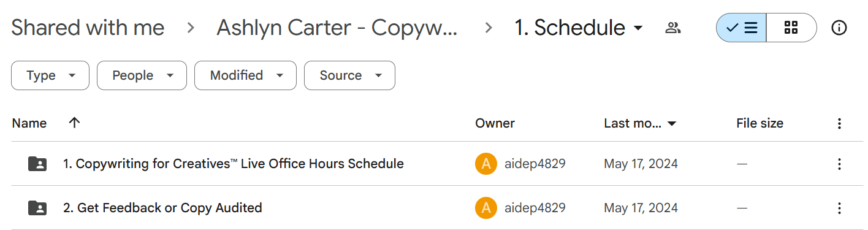
Task: Open the People filter dropdown
Action: pyautogui.click(x=142, y=75)
